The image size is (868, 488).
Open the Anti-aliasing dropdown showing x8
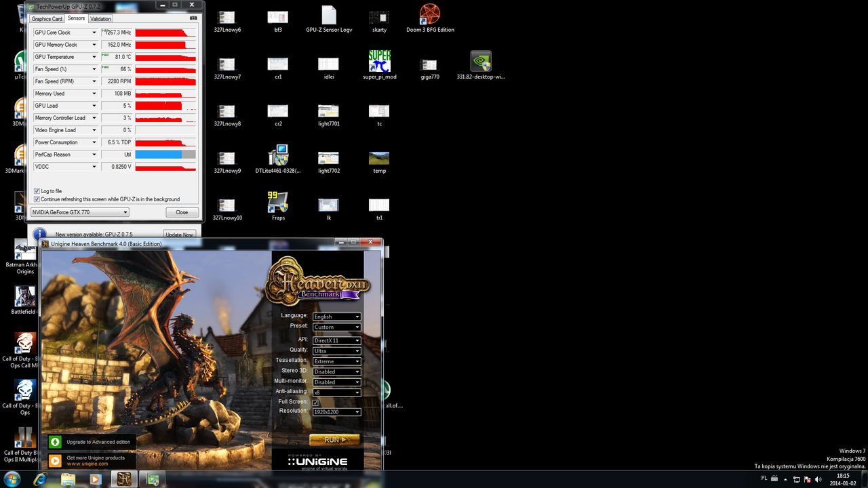(336, 392)
